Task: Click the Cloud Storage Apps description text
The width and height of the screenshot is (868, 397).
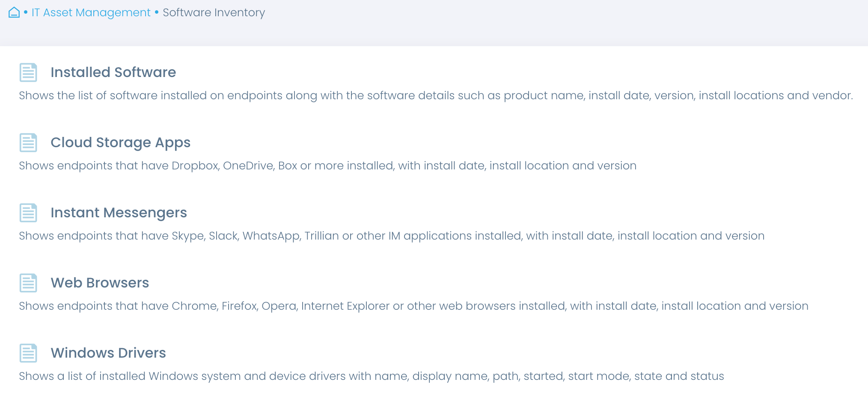Action: [x=327, y=166]
